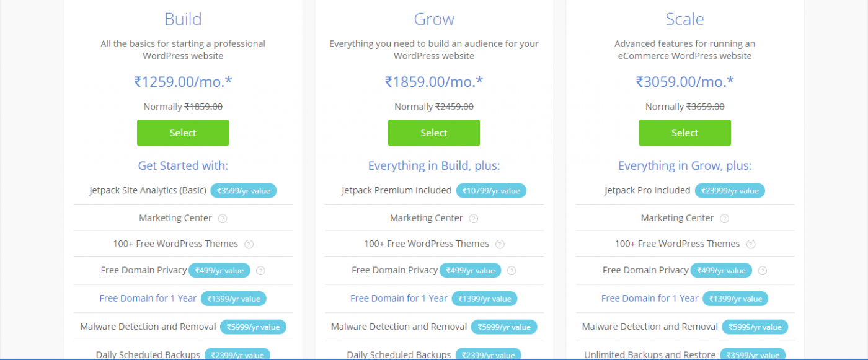This screenshot has height=360, width=868.
Task: Open Free Domain link in Grow plan
Action: tap(399, 298)
